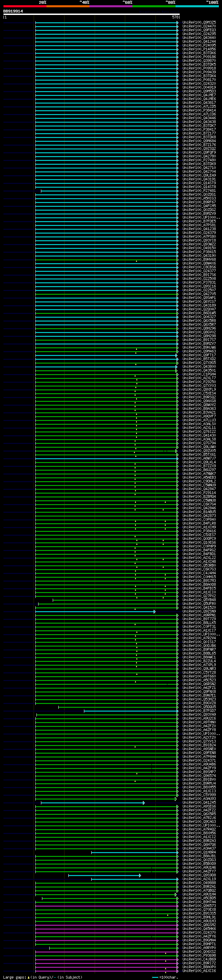The height and width of the screenshot is (980, 222).
Task: Open the UniRef100_B1ABU5 hit
Action: click(x=199, y=512)
